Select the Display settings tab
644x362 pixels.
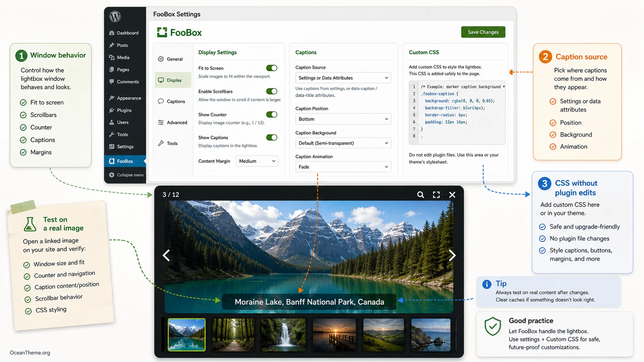(x=173, y=80)
